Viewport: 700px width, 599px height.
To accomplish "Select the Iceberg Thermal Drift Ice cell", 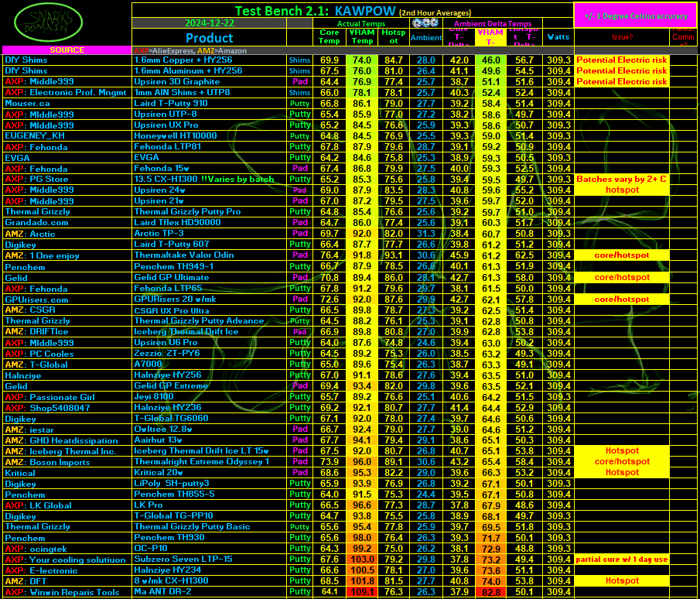I will (210, 331).
